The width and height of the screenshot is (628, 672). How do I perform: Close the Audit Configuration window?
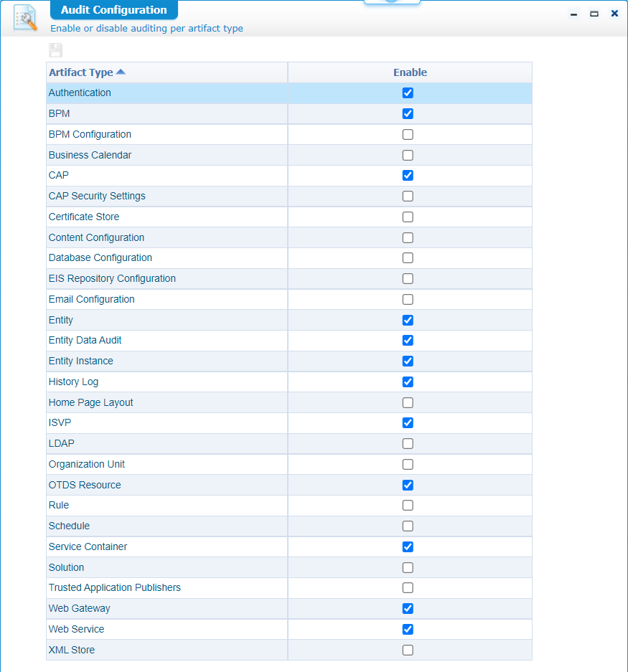click(614, 14)
